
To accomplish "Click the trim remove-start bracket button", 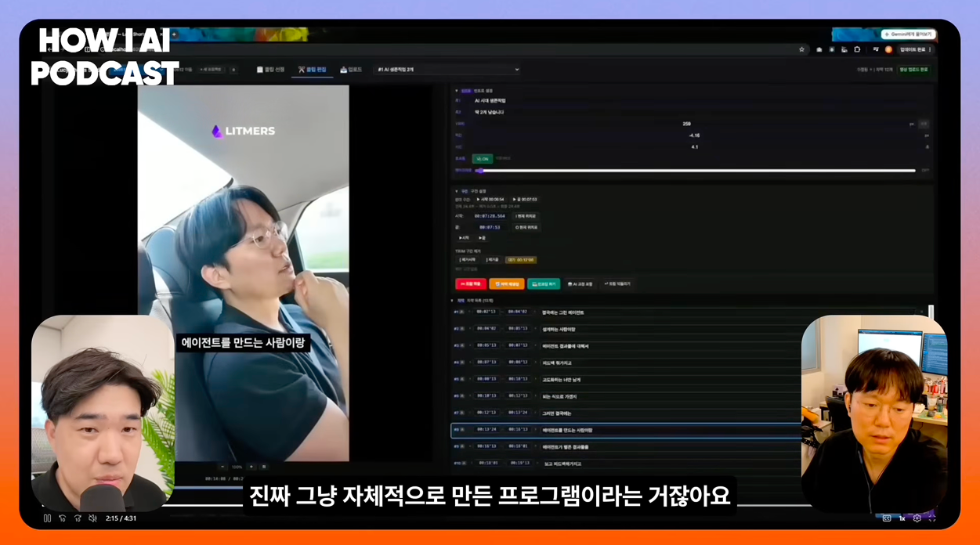I will [468, 260].
